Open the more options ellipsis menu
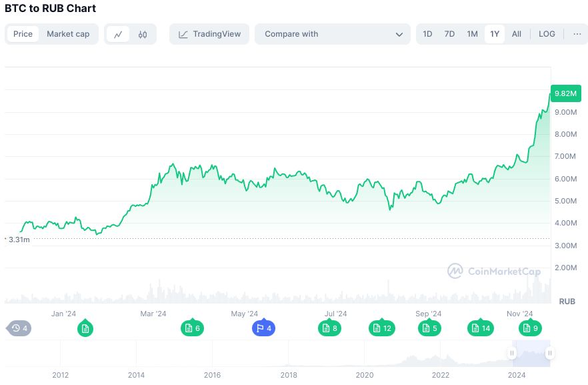Screen dimensions: 588x385 (577, 34)
